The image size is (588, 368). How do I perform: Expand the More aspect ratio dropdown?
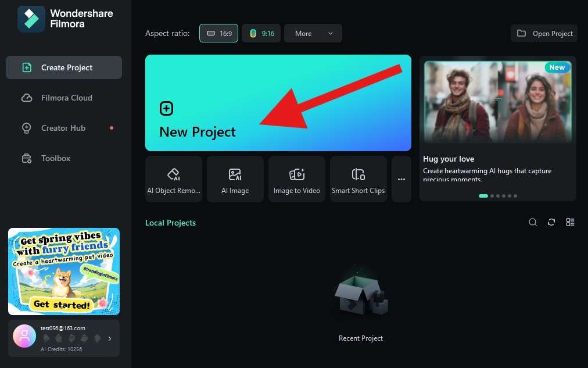(x=313, y=33)
